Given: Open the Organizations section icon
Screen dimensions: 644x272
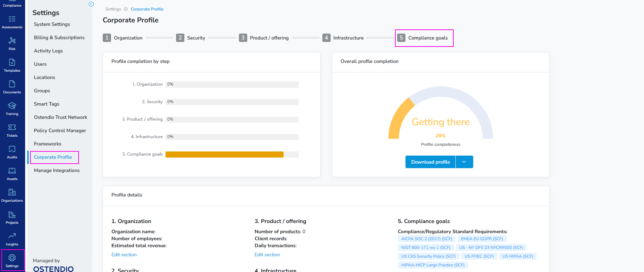Looking at the screenshot, I should (12, 192).
